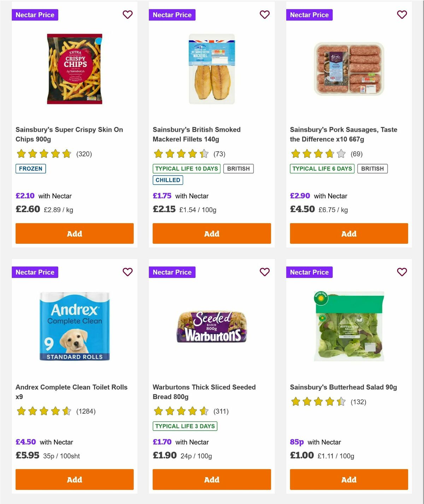Favourite the Sainsbury's Super Crispy Chips product
Viewport: 424px width, 504px height.
coord(128,15)
